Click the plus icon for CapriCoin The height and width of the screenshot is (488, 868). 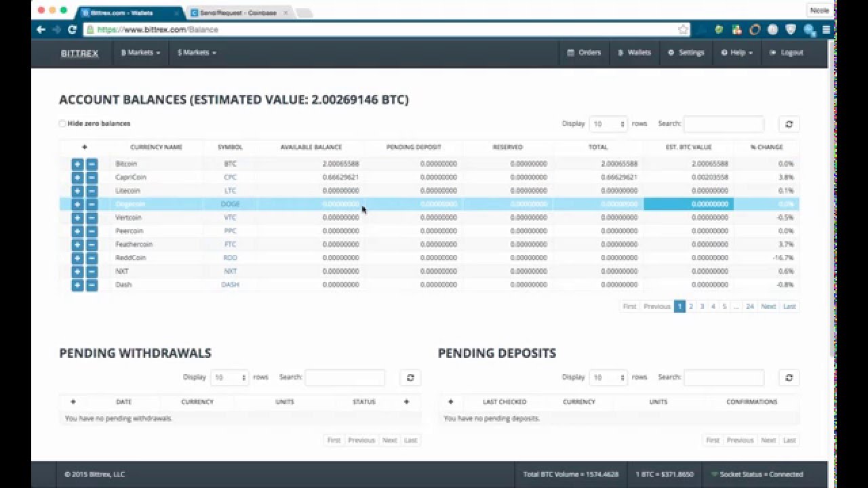pyautogui.click(x=77, y=178)
